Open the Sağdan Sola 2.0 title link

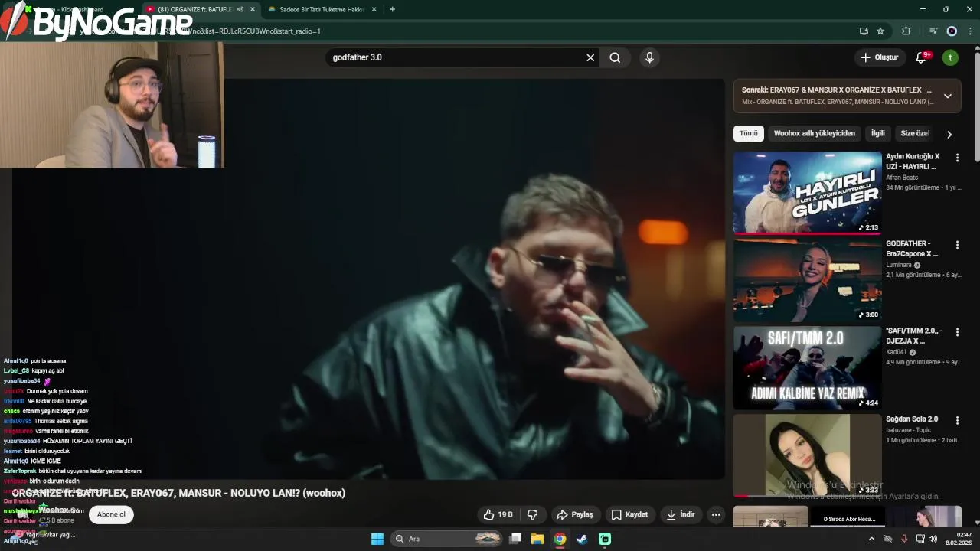click(x=912, y=419)
